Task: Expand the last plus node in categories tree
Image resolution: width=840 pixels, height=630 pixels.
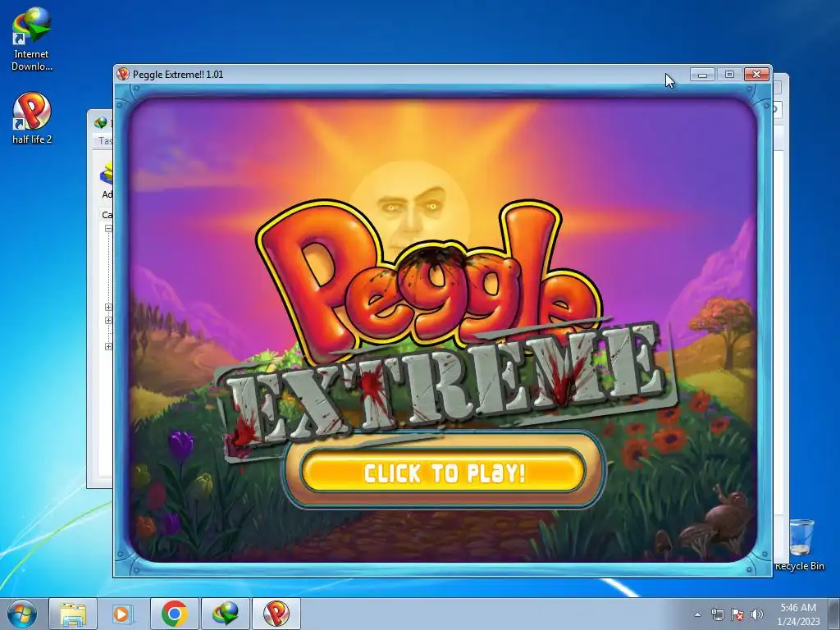Action: click(x=108, y=347)
